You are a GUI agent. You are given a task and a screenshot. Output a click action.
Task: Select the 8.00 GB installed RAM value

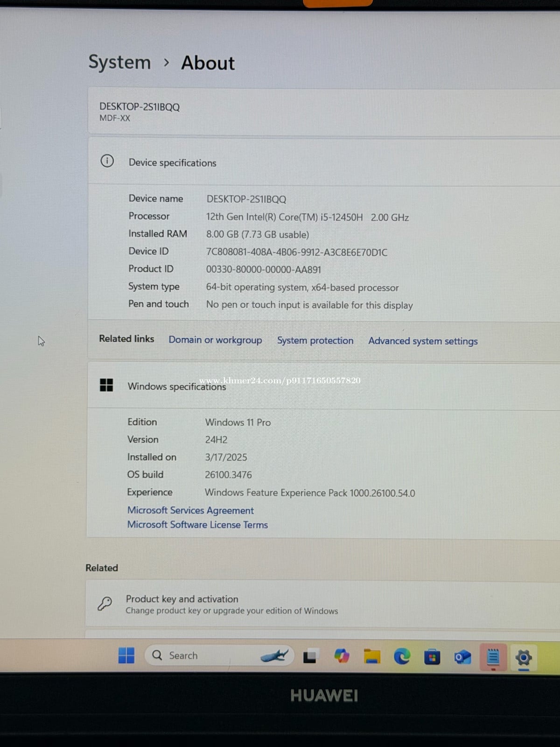[258, 234]
